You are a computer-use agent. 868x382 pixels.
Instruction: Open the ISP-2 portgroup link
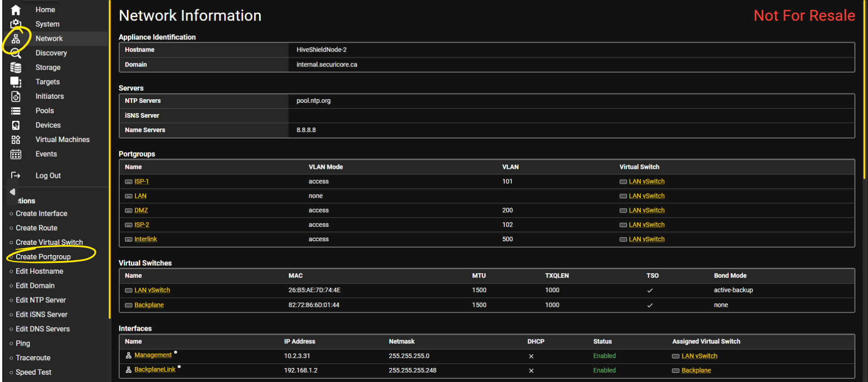click(142, 225)
